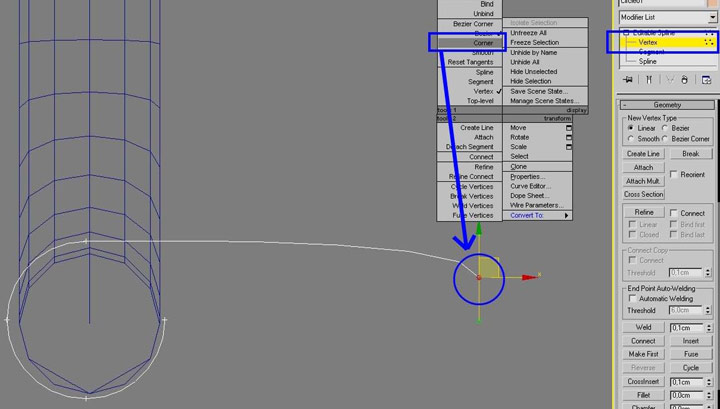
Task: Select Freeze Selection menu entry
Action: (534, 43)
